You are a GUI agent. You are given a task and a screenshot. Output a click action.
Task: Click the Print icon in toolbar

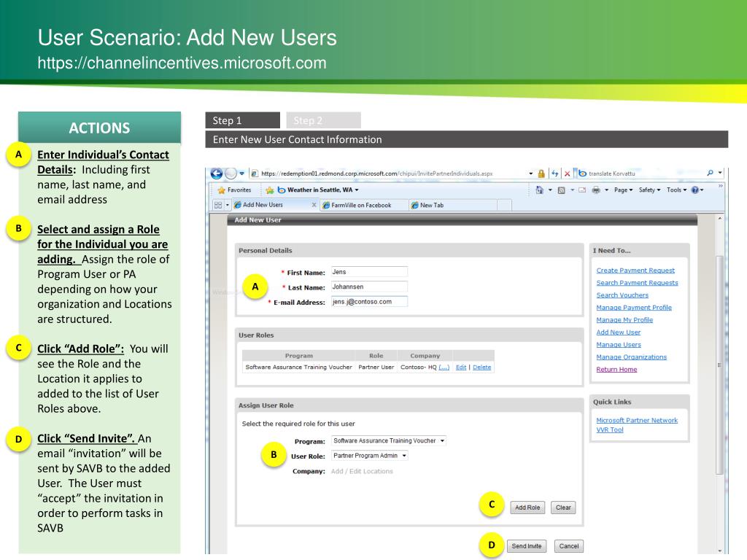pos(596,190)
